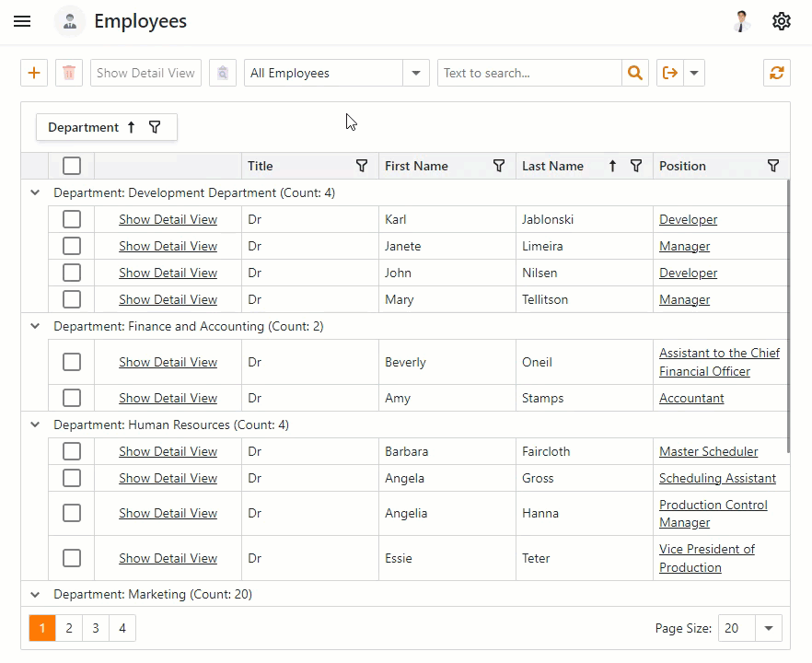The width and height of the screenshot is (812, 663).
Task: Click the Last Name sort arrow
Action: coord(612,166)
